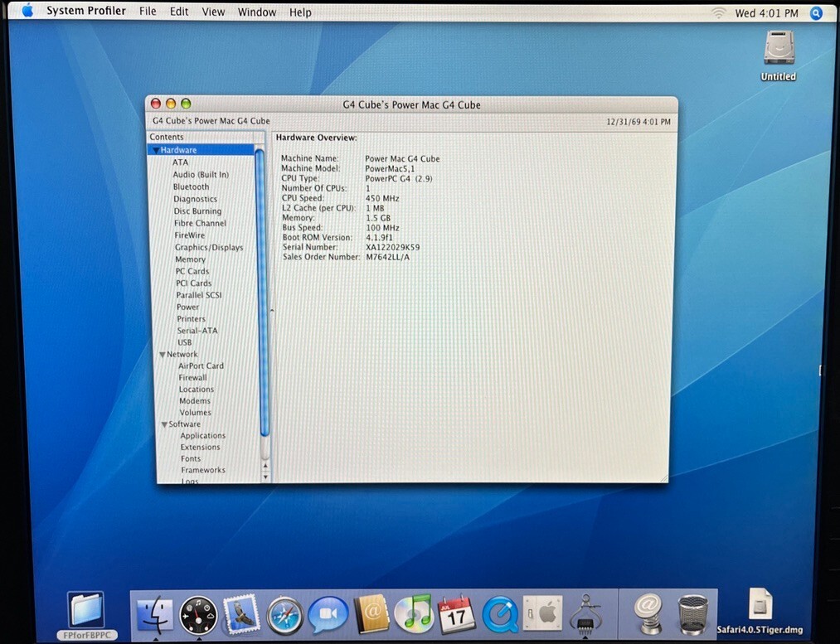840x644 pixels.
Task: Show installed Applications list
Action: [203, 436]
